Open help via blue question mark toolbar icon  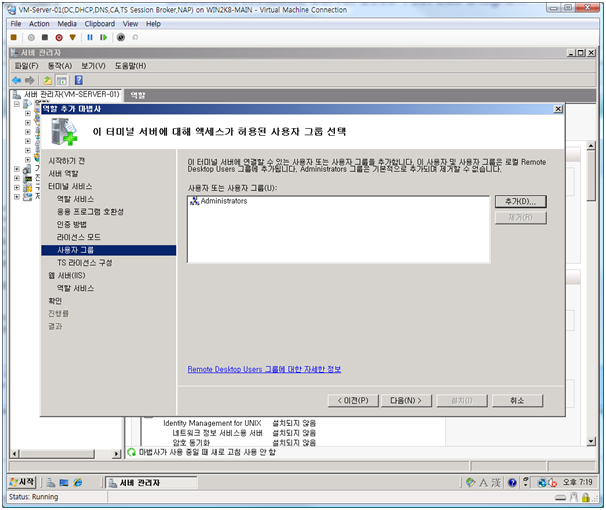(x=79, y=80)
